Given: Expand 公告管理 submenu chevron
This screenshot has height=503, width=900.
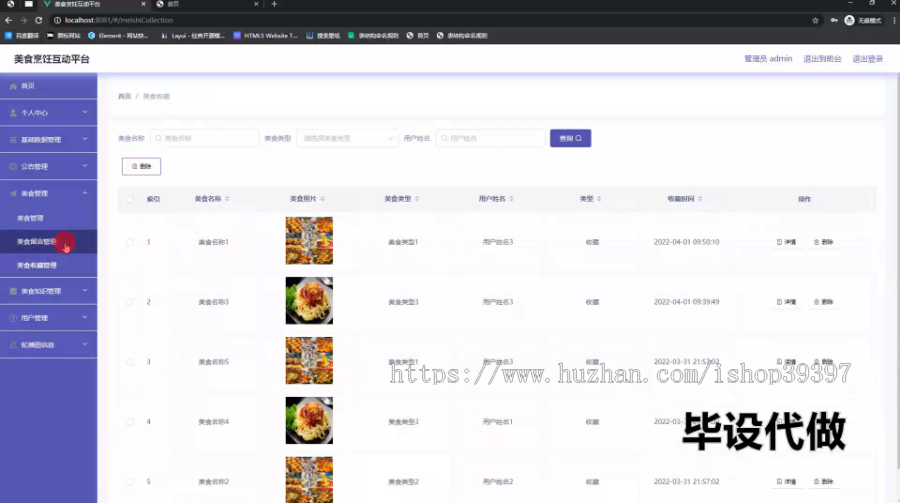Looking at the screenshot, I should point(85,167).
